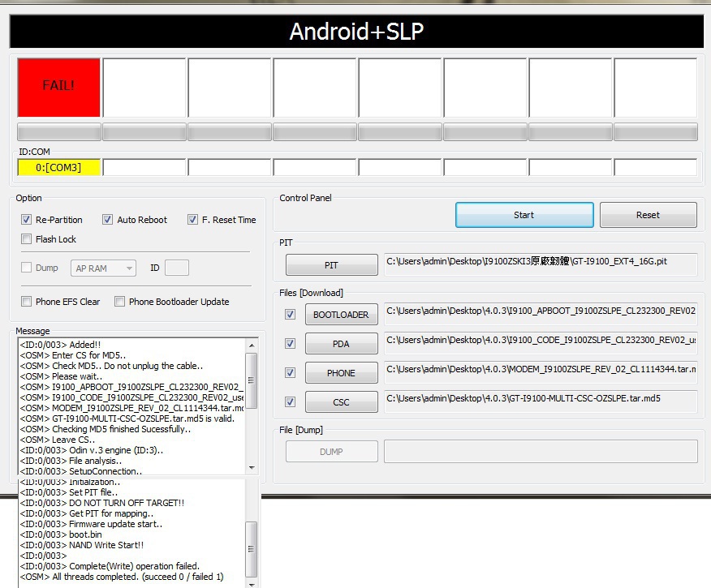Click the Start button
Image resolution: width=711 pixels, height=588 pixels.
pyautogui.click(x=524, y=215)
